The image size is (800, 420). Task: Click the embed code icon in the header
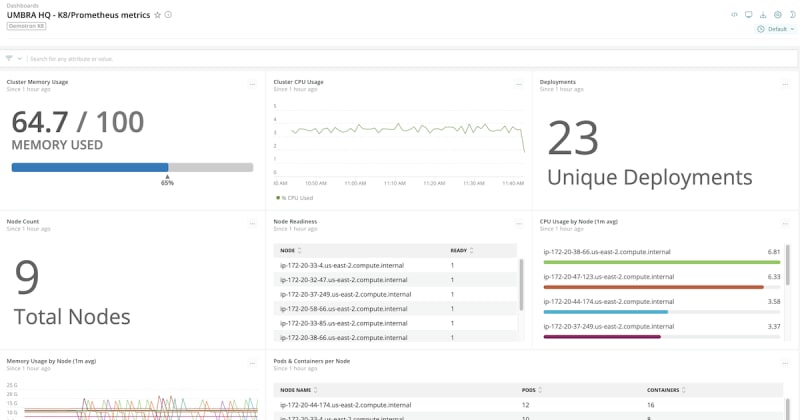(x=735, y=15)
